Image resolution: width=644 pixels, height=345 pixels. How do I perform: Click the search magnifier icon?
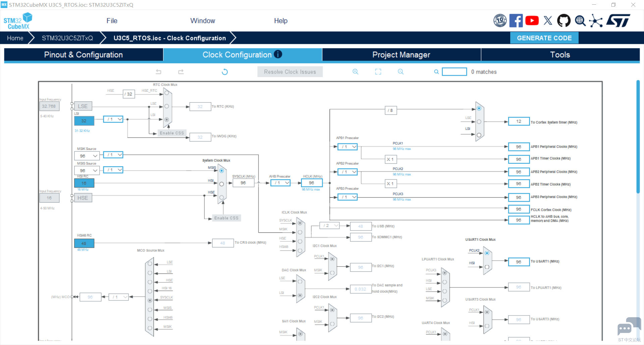pos(436,72)
